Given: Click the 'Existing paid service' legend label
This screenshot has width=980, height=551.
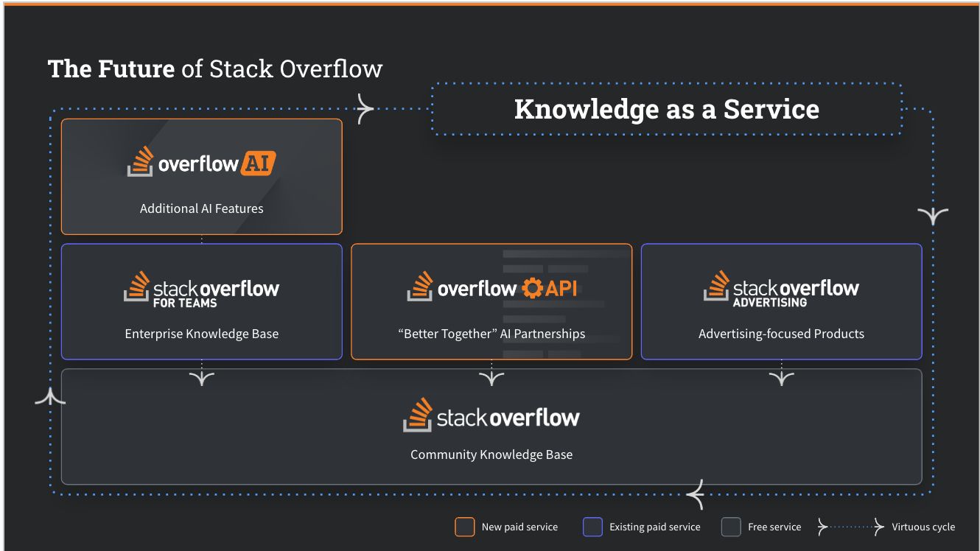Looking at the screenshot, I should (654, 527).
